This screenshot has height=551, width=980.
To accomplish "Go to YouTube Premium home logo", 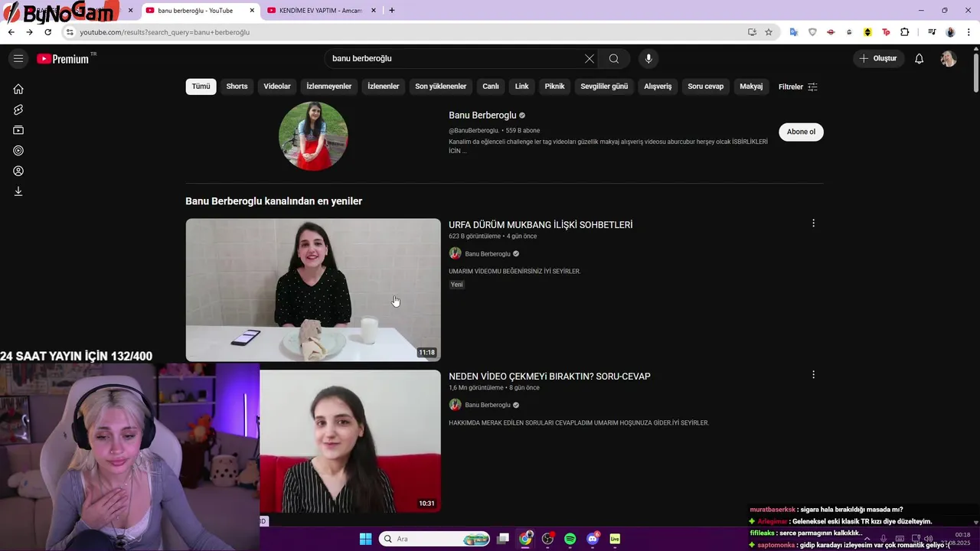I will [63, 59].
